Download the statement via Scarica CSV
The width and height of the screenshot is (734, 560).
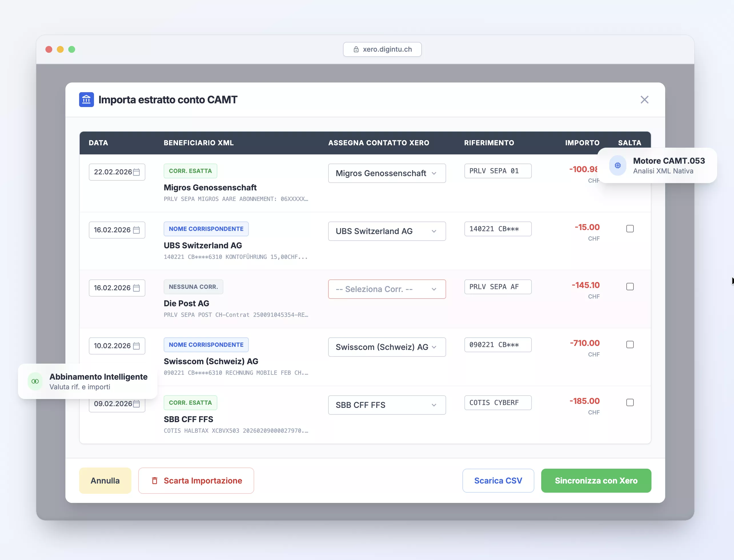coord(498,481)
